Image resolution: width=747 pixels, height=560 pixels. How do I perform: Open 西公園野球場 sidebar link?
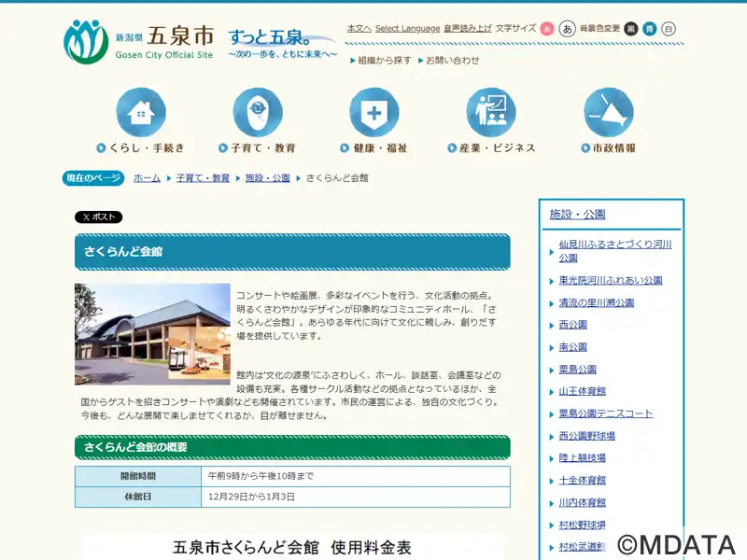pyautogui.click(x=587, y=436)
